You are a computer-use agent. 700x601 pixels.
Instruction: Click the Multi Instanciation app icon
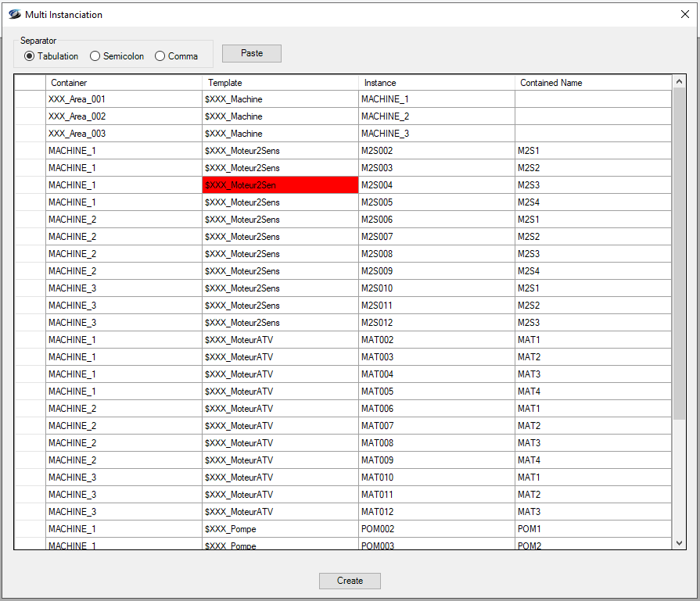[14, 14]
